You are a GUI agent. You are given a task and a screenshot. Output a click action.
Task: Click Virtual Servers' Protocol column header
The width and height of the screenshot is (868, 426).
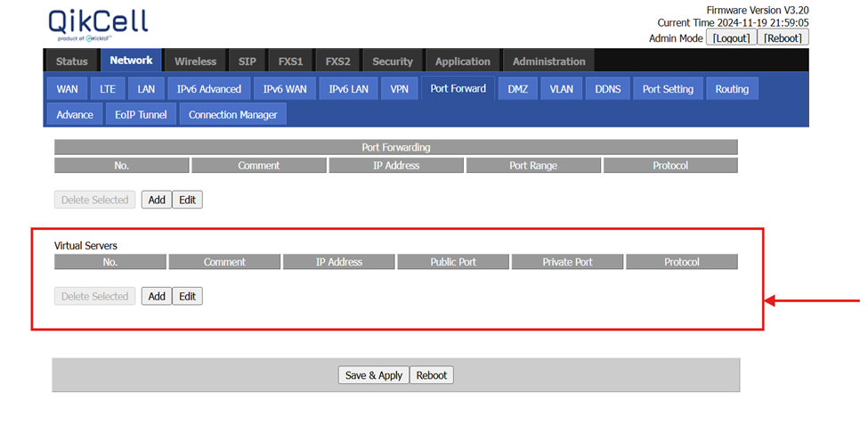click(x=682, y=262)
